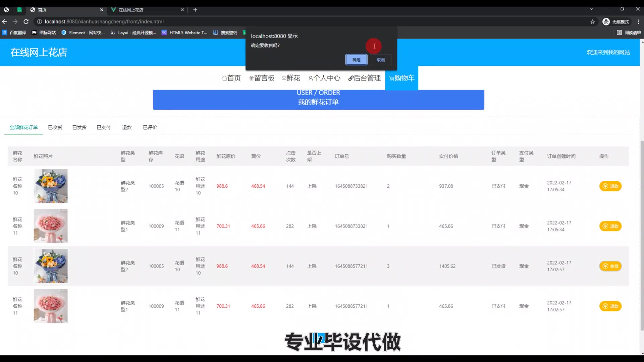Open a new browser tab
The height and width of the screenshot is (362, 644).
tap(195, 10)
